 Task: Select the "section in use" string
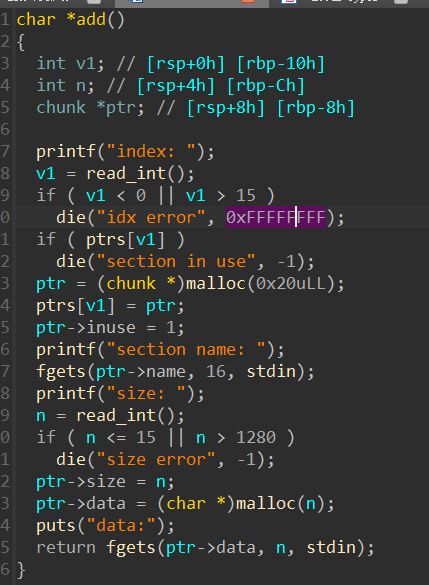pos(176,261)
